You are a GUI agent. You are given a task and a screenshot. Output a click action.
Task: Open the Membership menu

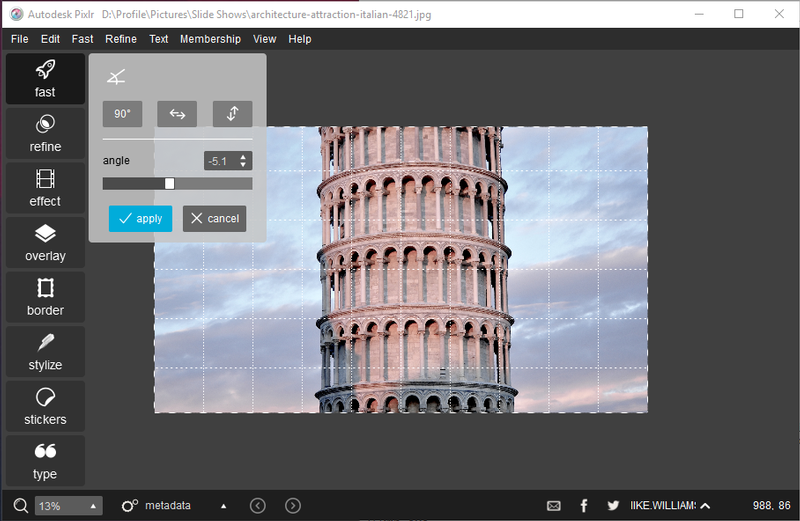click(210, 39)
